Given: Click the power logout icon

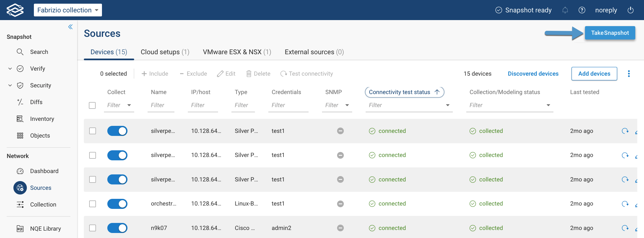Looking at the screenshot, I should coord(631,10).
